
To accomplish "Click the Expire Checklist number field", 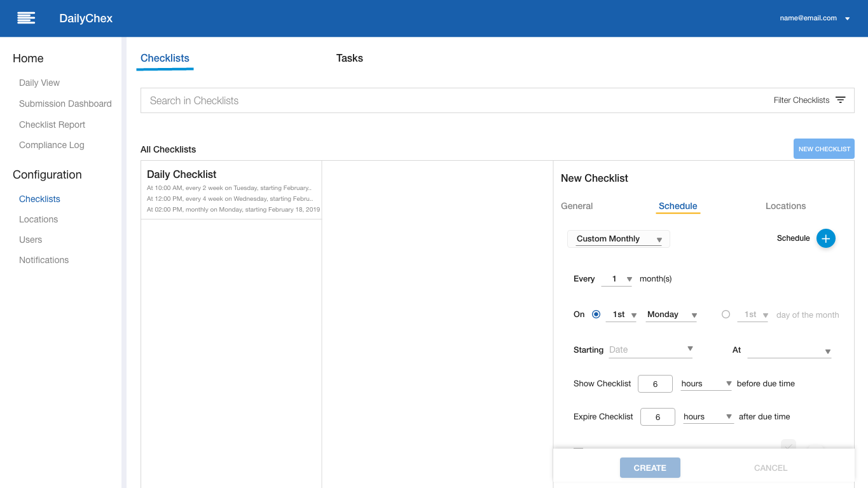I will coord(658,417).
